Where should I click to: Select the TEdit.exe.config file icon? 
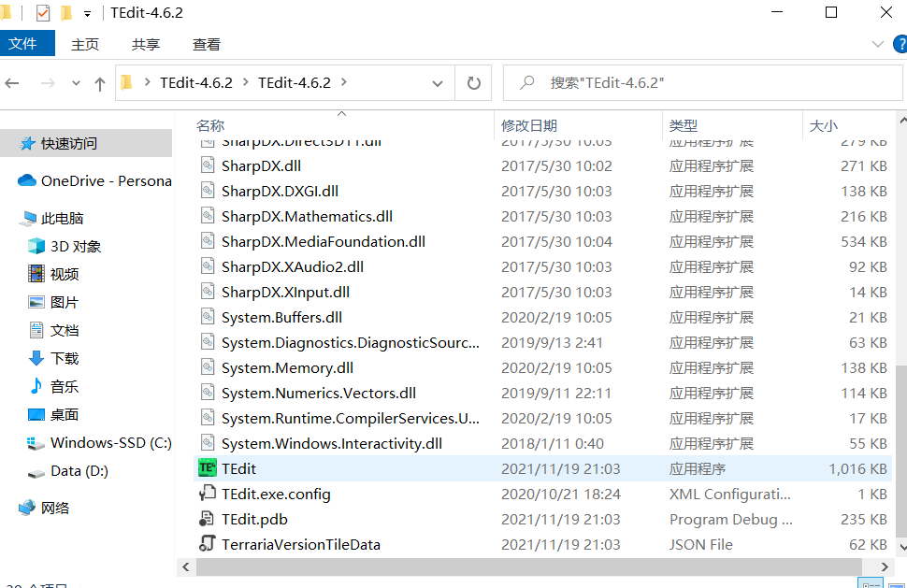click(x=207, y=494)
